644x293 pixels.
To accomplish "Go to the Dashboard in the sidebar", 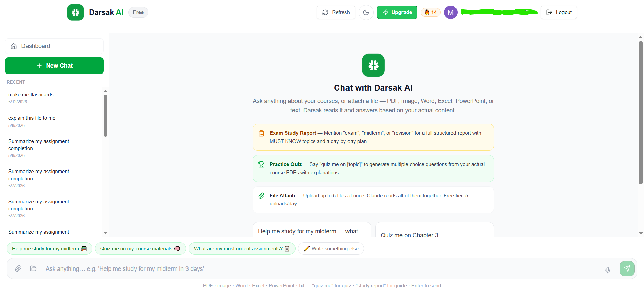I will pyautogui.click(x=54, y=46).
